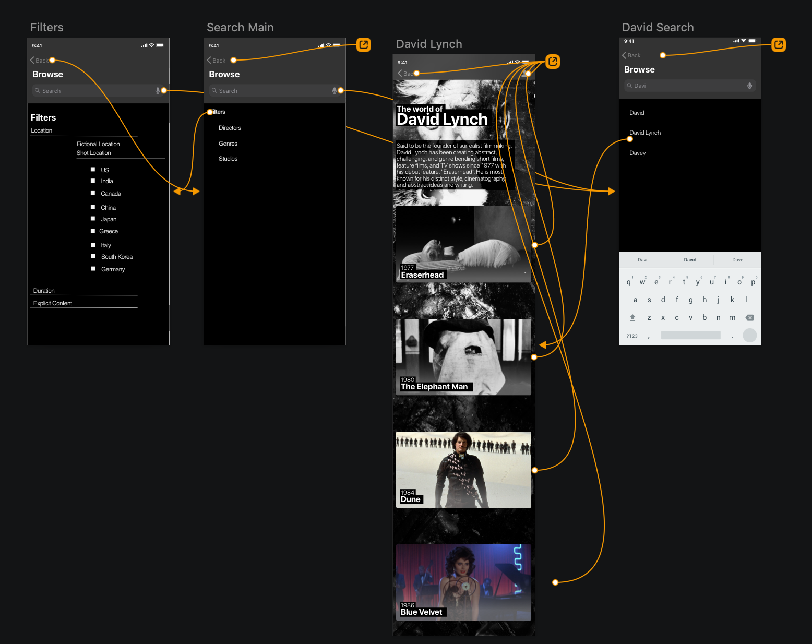Click Back chevron in the David Search artboard
This screenshot has width=812, height=644.
click(x=624, y=55)
